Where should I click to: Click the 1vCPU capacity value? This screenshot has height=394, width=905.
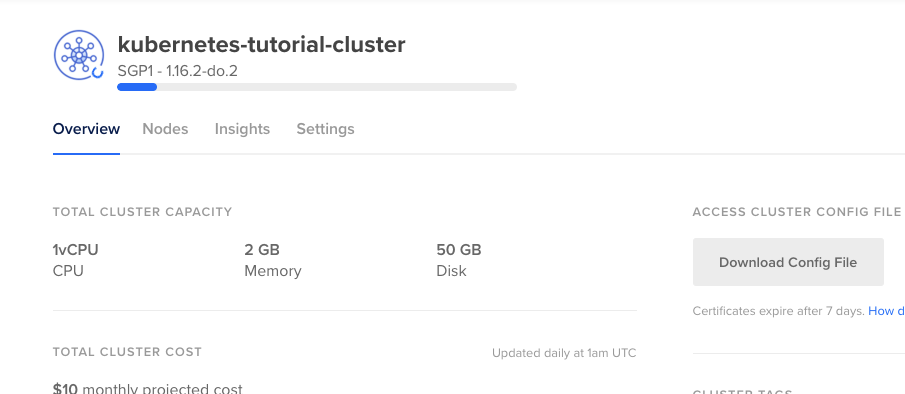(x=76, y=250)
